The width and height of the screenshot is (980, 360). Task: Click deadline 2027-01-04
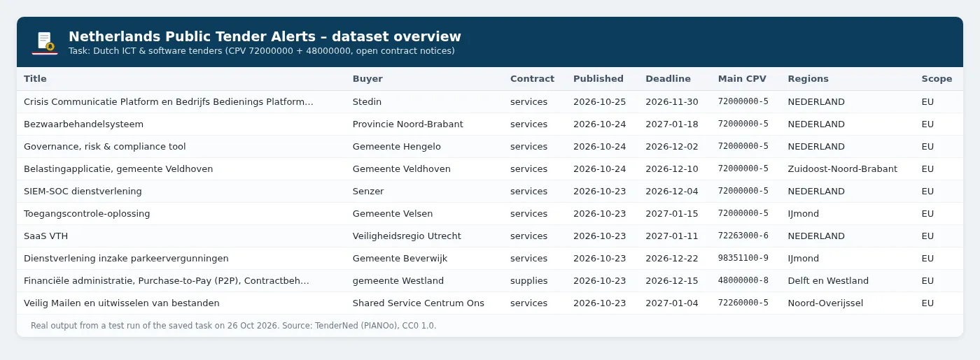[x=672, y=303]
